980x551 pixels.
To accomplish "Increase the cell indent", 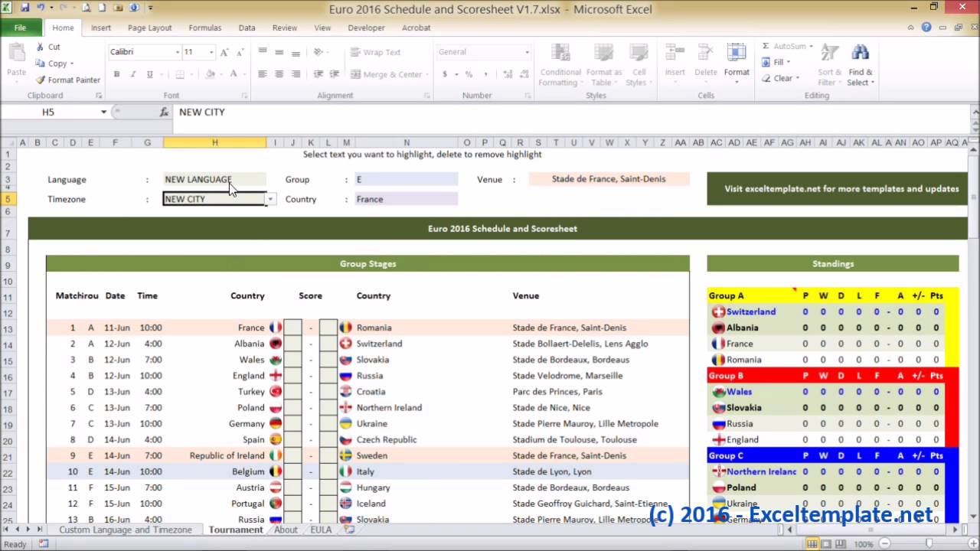I will click(334, 74).
